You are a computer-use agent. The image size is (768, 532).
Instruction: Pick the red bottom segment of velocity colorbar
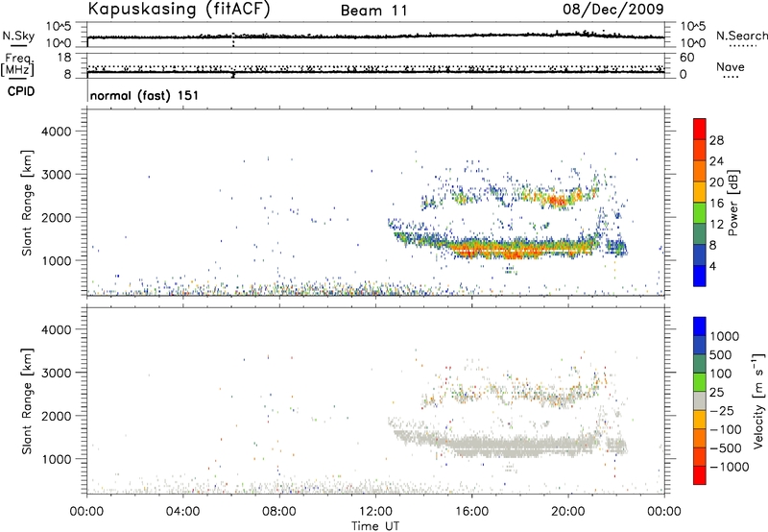pyautogui.click(x=700, y=475)
